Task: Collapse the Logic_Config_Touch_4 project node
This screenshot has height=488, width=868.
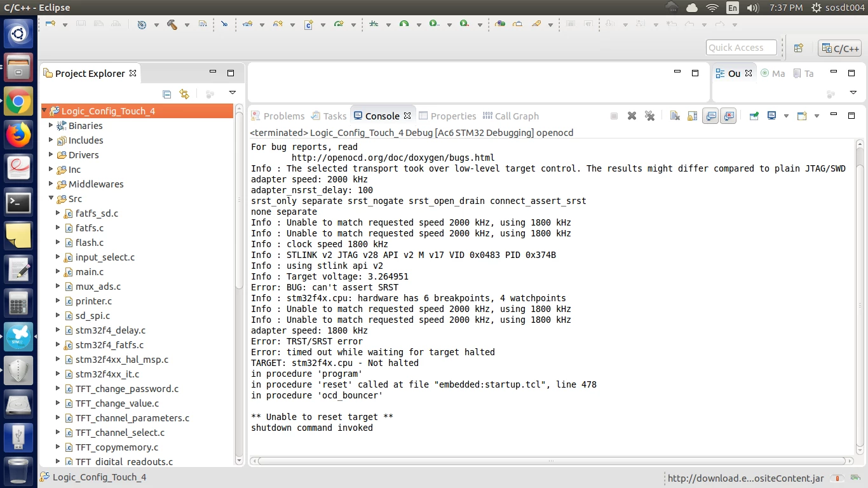Action: tap(44, 111)
